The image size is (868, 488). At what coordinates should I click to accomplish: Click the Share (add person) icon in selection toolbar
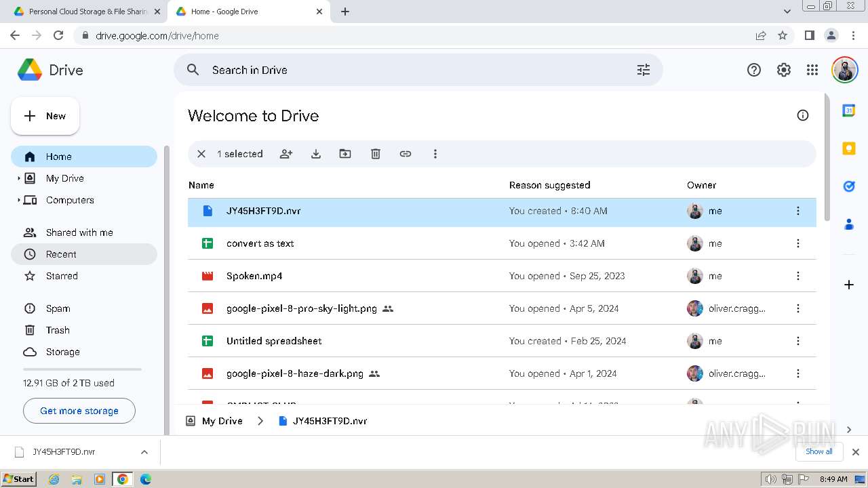pyautogui.click(x=286, y=154)
